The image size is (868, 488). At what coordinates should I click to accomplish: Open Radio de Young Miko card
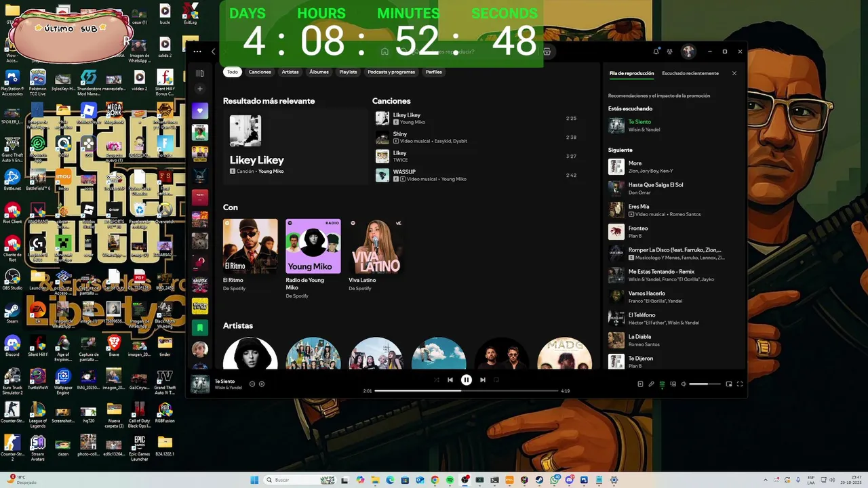pyautogui.click(x=313, y=258)
